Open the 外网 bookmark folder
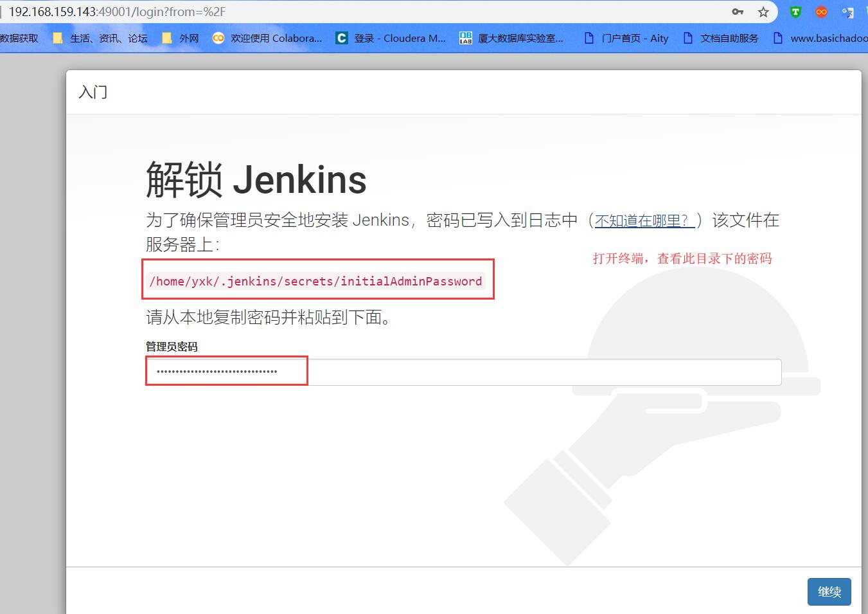The image size is (868, 614). point(181,38)
